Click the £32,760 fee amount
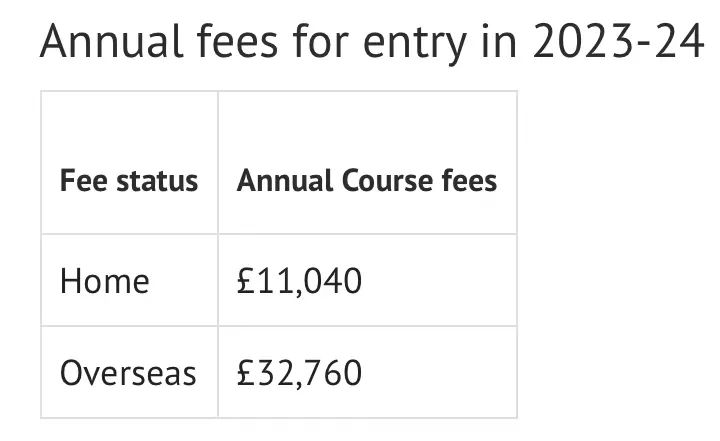The image size is (720, 441). coord(299,373)
